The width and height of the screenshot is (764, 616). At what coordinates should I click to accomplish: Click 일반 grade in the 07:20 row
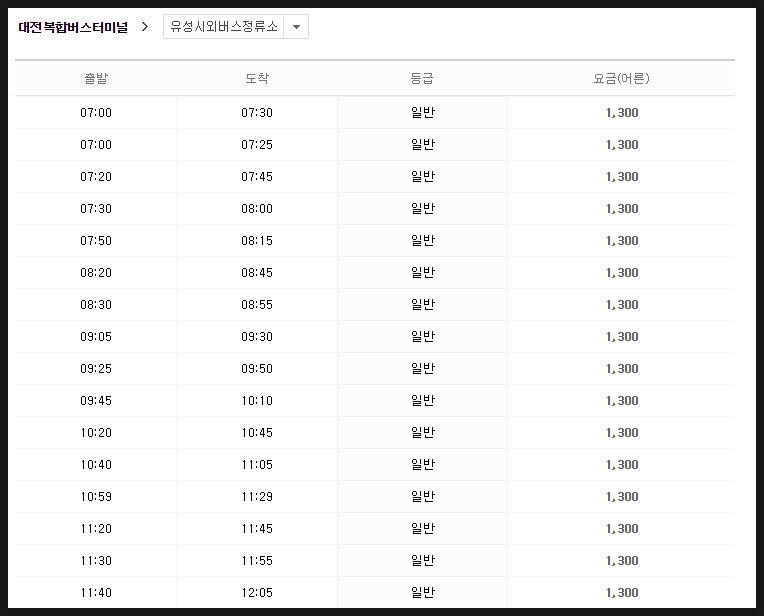tap(422, 176)
